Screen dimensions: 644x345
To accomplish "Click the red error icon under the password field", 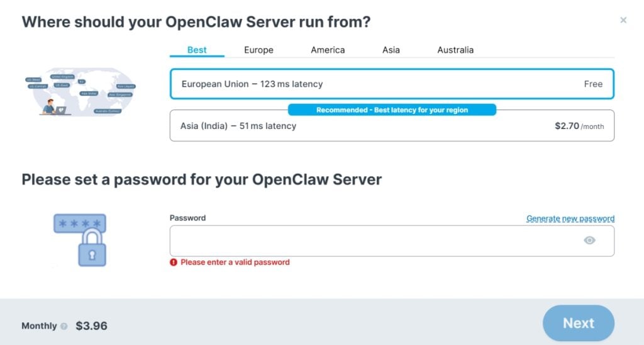I will [x=174, y=263].
